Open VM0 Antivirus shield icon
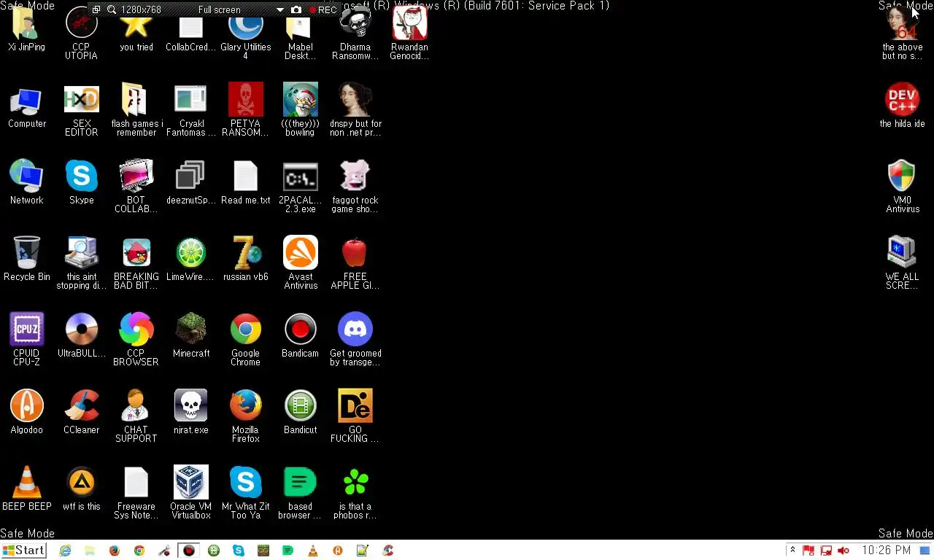 (x=903, y=185)
